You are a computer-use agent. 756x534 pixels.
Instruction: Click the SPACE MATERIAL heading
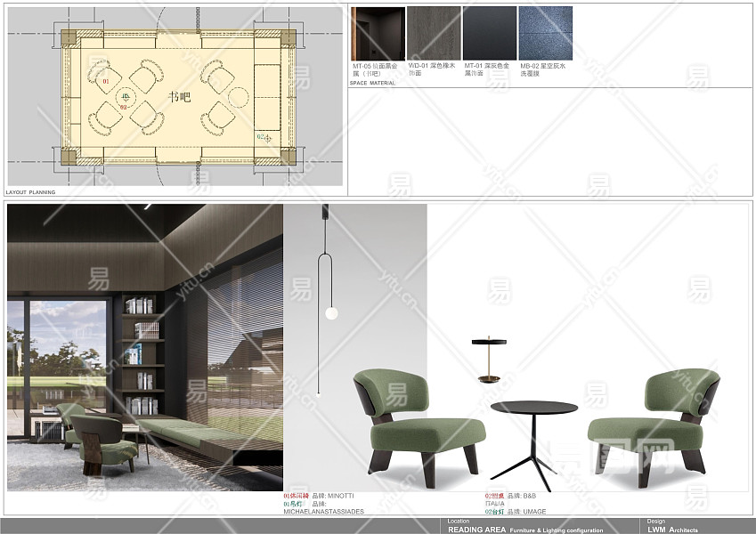coord(372,83)
